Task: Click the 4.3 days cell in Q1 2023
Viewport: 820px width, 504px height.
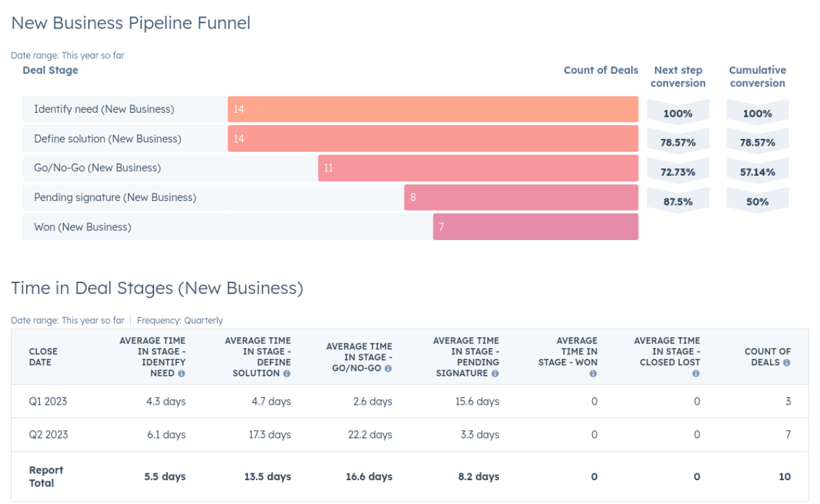Action: 166,401
